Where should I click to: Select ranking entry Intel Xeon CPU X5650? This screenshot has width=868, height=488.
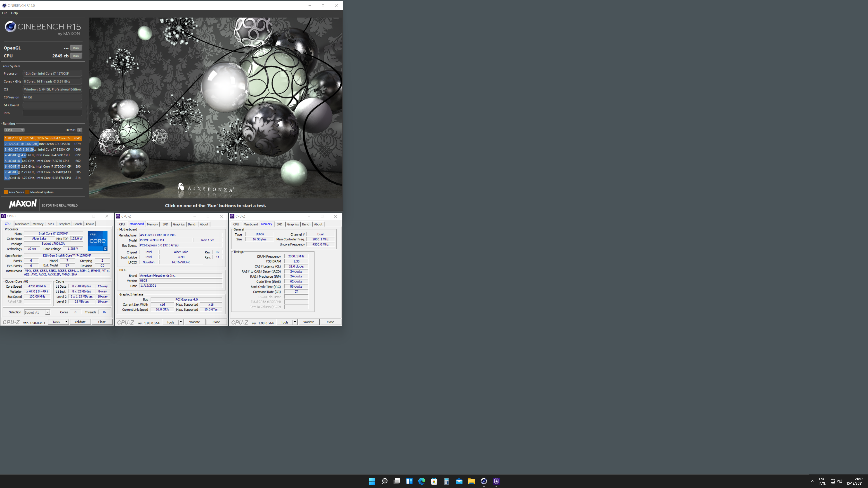click(x=43, y=144)
